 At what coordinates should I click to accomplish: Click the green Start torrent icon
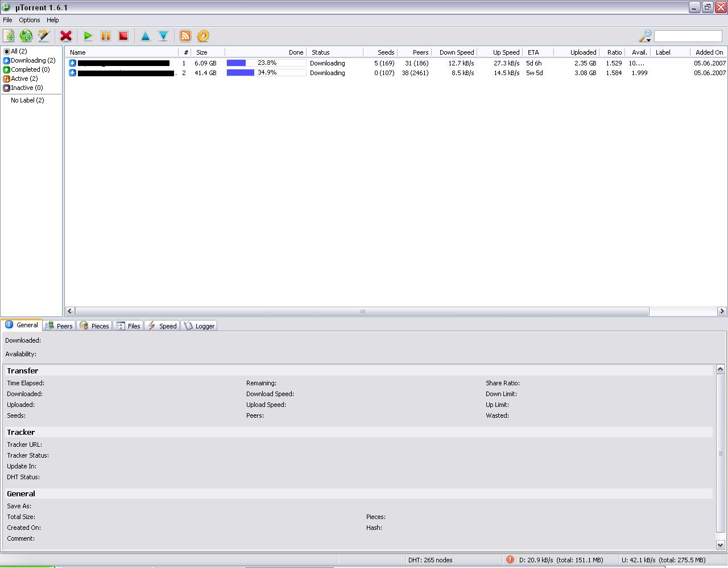coord(88,36)
